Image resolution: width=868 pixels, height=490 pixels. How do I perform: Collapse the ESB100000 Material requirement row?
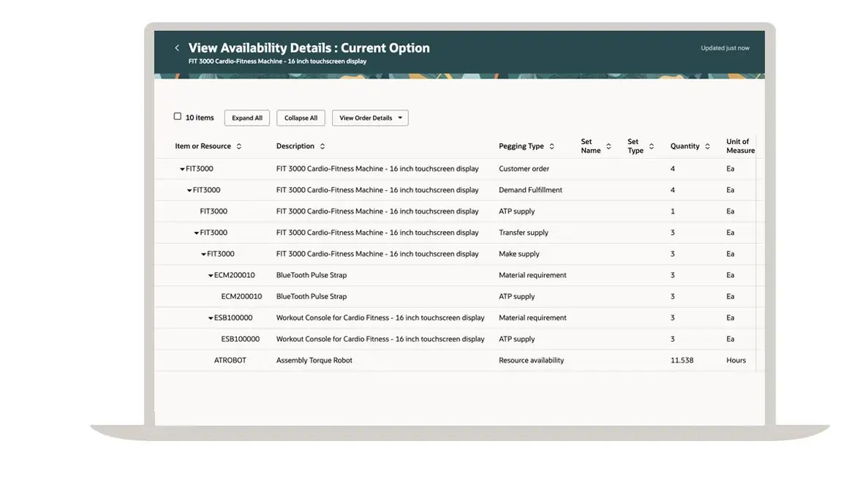point(211,318)
